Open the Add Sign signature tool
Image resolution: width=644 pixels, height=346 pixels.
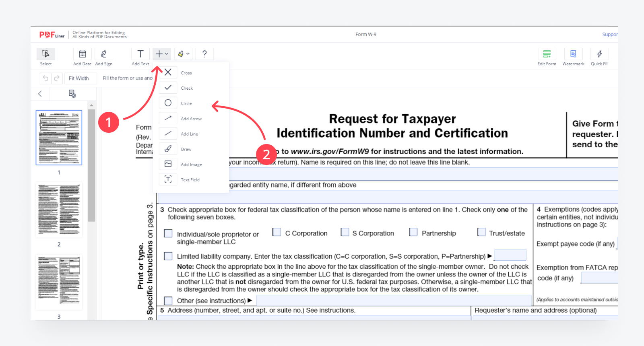coord(104,54)
